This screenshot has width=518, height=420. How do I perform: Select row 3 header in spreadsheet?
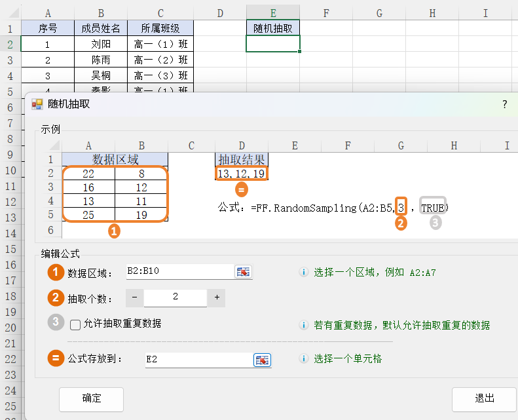[10, 60]
